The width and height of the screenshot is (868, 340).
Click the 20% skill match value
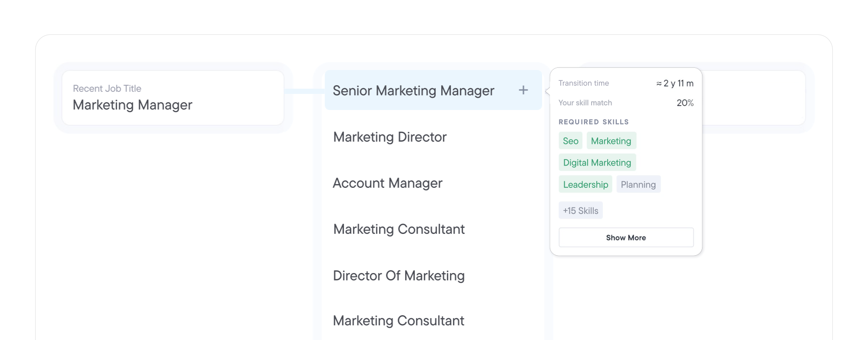[x=685, y=103]
